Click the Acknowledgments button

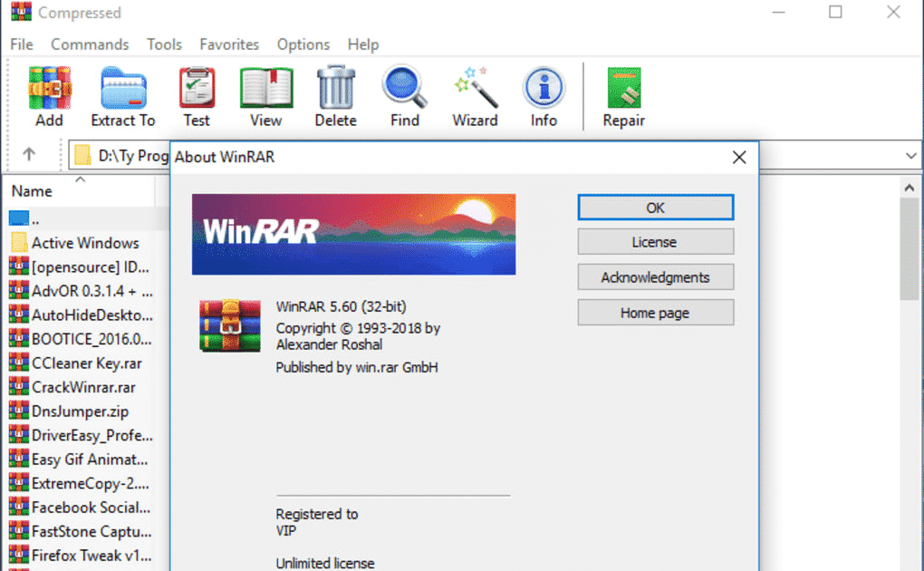655,276
